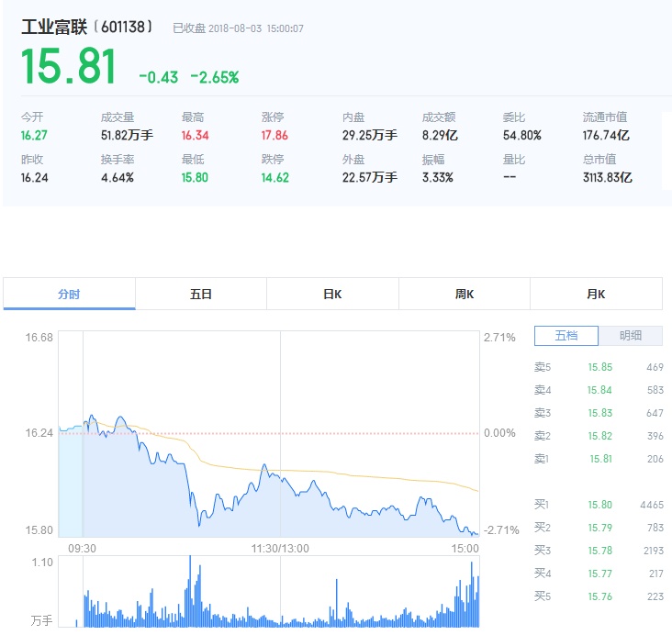Click the 卖5 volume 469
The width and height of the screenshot is (672, 635).
pyautogui.click(x=655, y=367)
